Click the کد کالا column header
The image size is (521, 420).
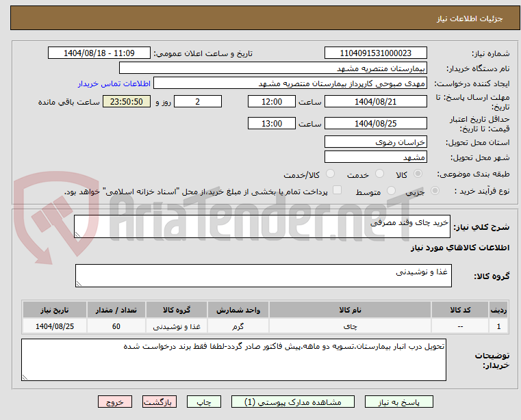click(x=460, y=310)
